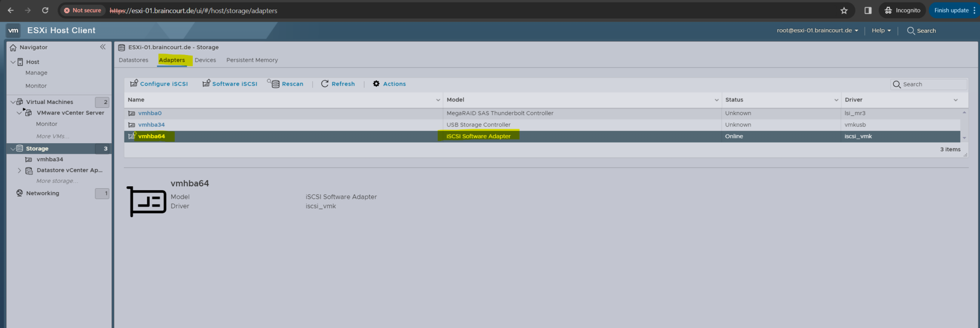980x328 pixels.
Task: Click the Networking globe icon
Action: [x=20, y=193]
